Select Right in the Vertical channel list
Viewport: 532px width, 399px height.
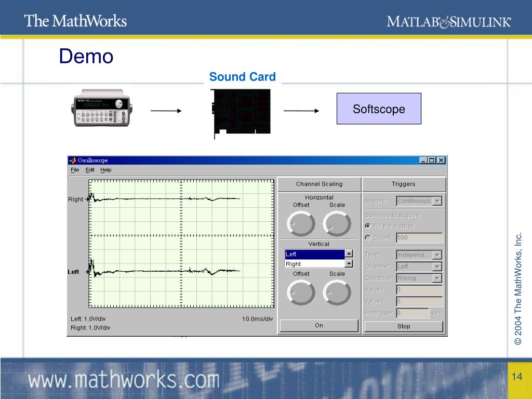[314, 264]
